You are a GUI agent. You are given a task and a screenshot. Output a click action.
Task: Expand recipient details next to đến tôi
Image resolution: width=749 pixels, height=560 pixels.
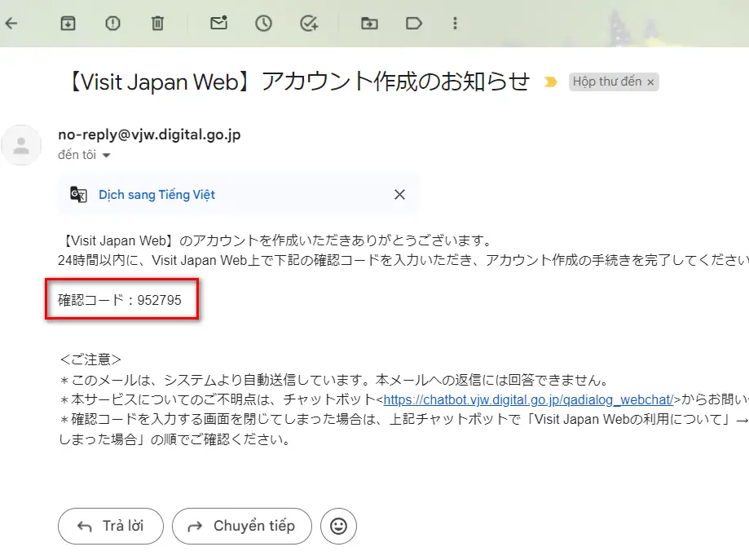coord(106,155)
